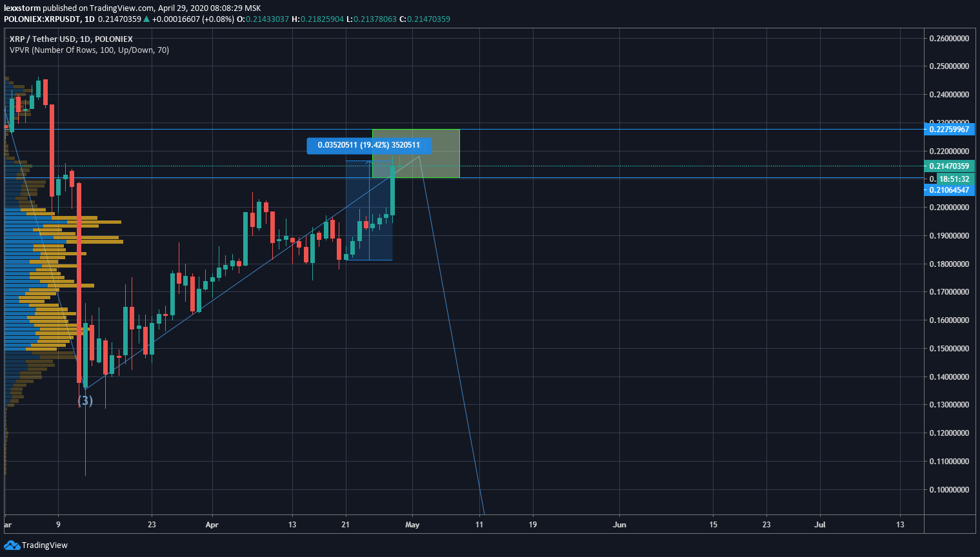Click the 21 date label on time axis
The height and width of the screenshot is (557, 980).
pyautogui.click(x=346, y=525)
